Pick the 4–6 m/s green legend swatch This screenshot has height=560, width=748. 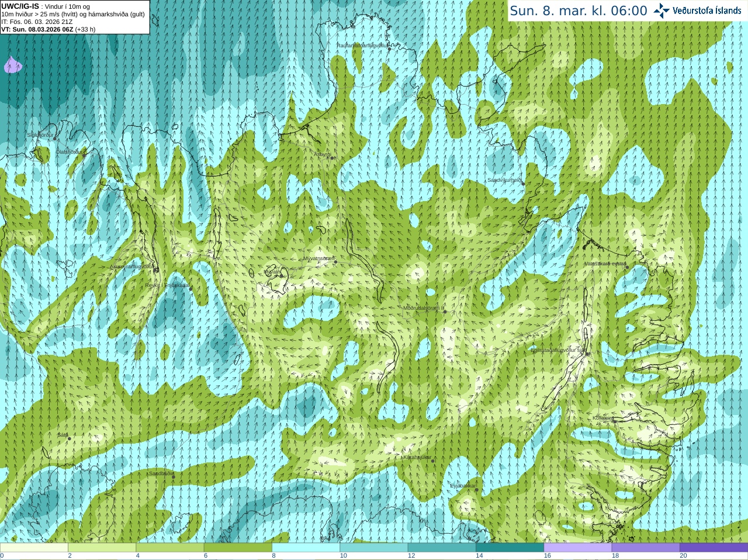[169, 548]
